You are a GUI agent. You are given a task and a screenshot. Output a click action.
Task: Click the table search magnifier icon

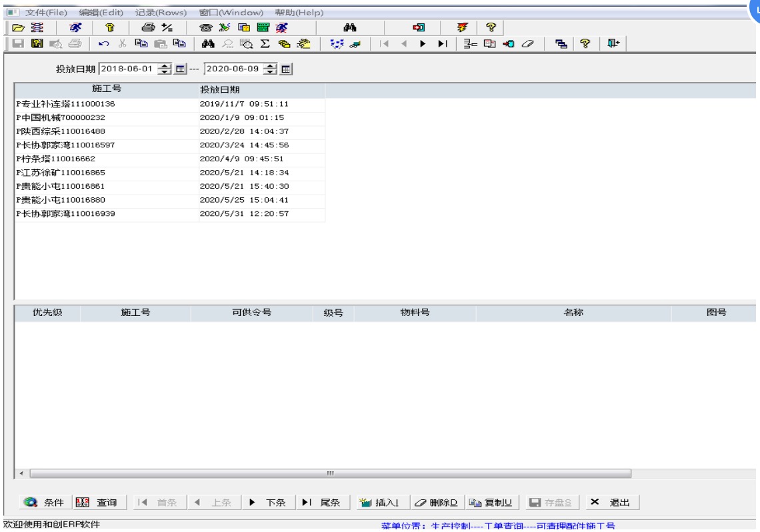pyautogui.click(x=246, y=43)
